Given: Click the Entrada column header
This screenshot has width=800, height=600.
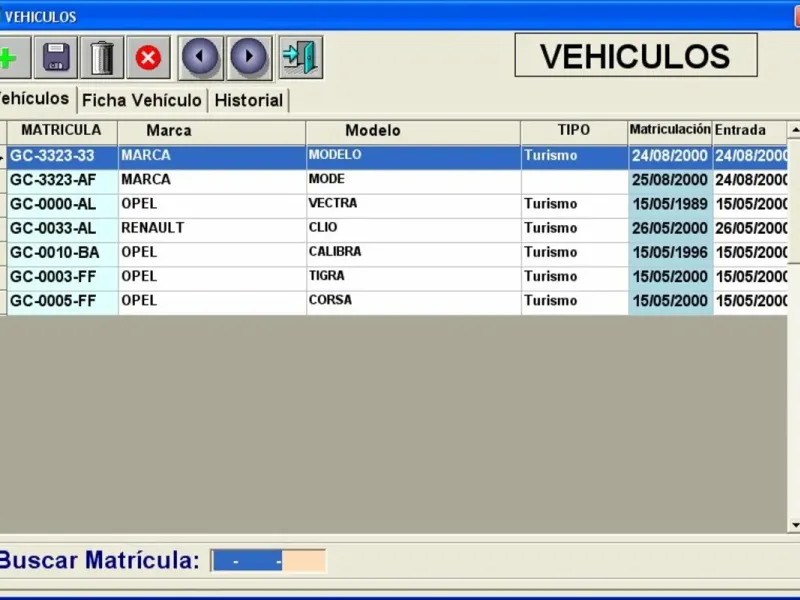Looking at the screenshot, I should tap(750, 131).
